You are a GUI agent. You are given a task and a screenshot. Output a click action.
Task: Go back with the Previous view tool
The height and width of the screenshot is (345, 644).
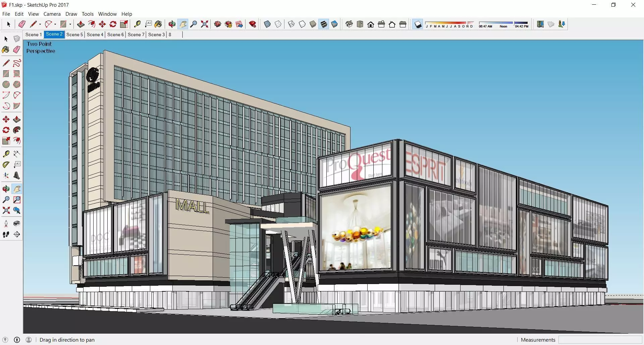[17, 210]
